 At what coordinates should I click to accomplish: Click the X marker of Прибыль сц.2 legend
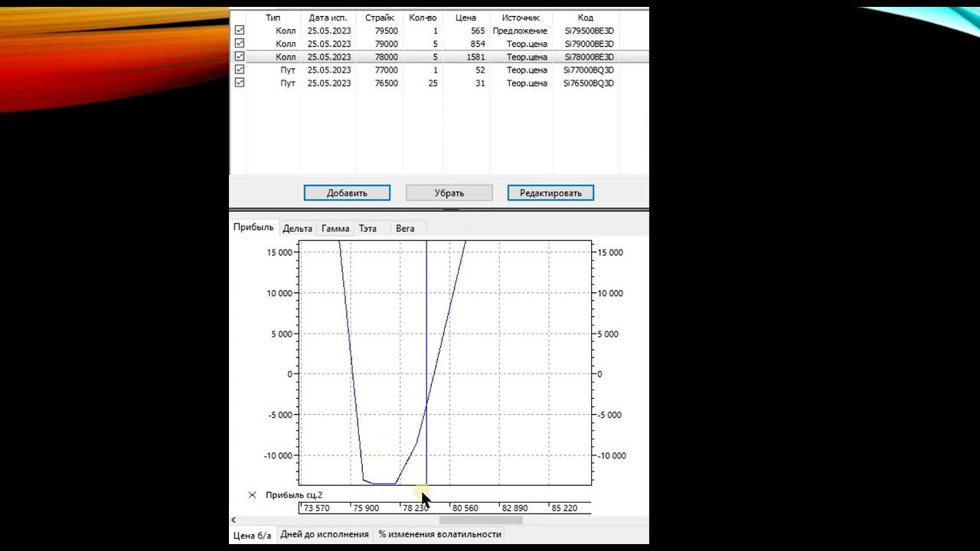click(252, 495)
